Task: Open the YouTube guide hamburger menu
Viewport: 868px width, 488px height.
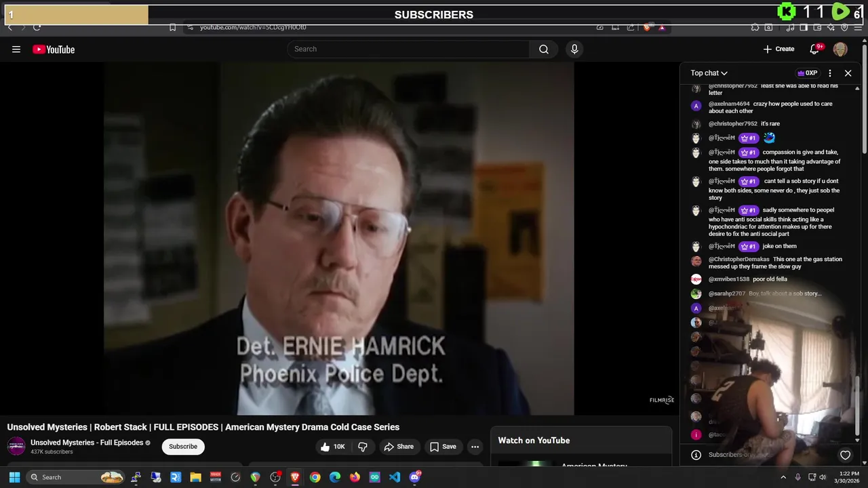Action: 16,49
